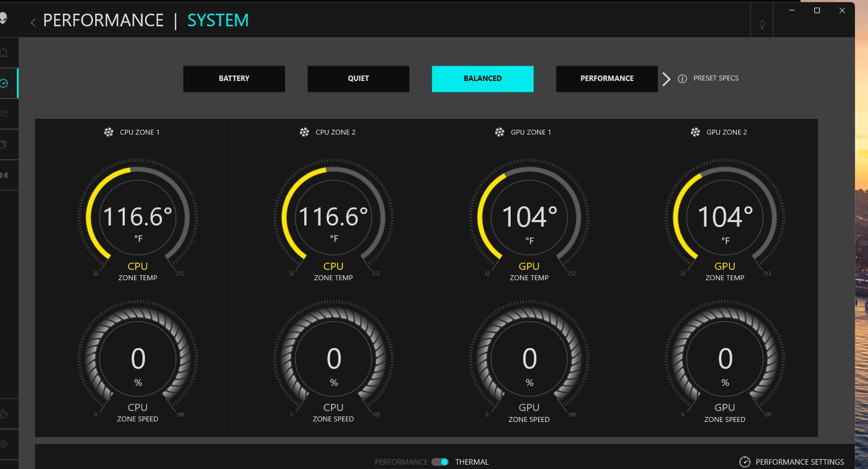The height and width of the screenshot is (469, 868).
Task: Click the CPU ZONE 2 fan speed gauge
Action: pos(333,359)
